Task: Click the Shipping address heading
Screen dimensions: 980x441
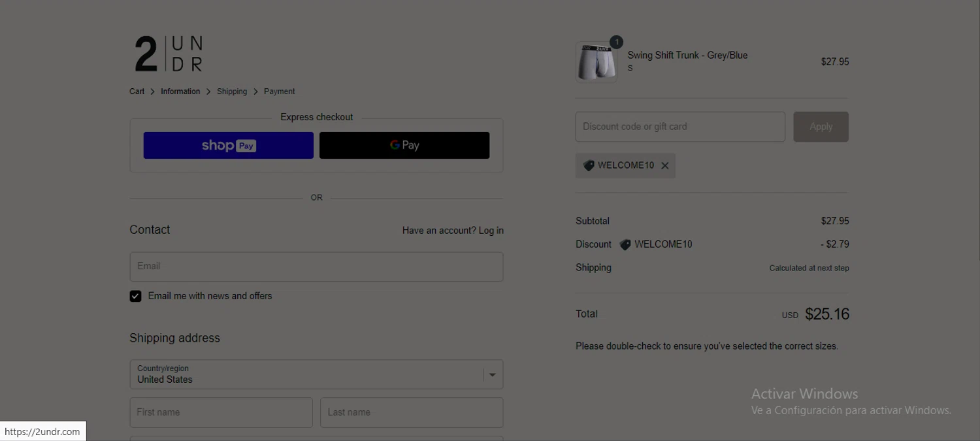Action: point(174,338)
